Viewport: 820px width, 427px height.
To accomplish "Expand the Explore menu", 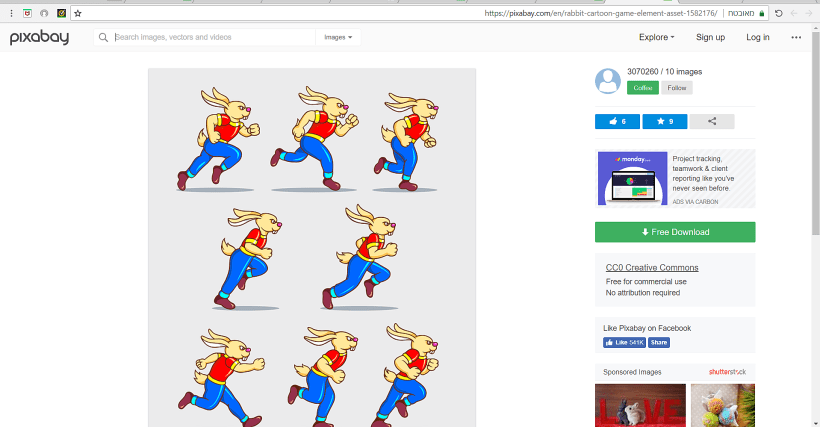I will tap(656, 37).
